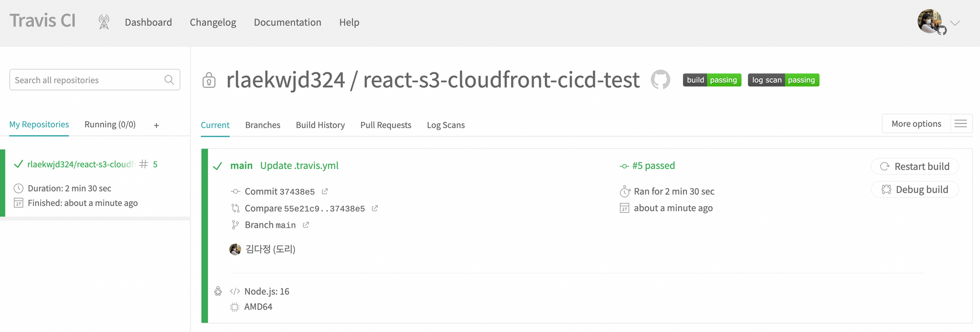Viewport: 980px width, 332px height.
Task: Click the compare icon beside Compare 55e21c9
Action: click(x=236, y=208)
